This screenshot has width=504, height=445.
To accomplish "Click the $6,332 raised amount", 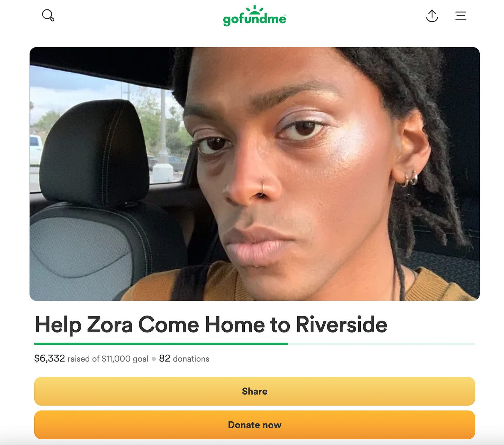I will pyautogui.click(x=49, y=358).
